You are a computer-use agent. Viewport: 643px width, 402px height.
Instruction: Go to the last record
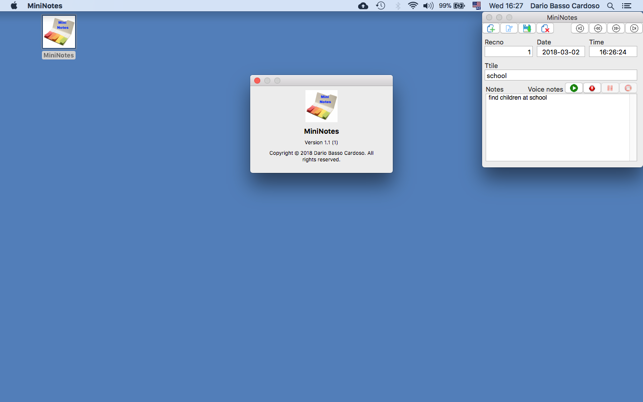pyautogui.click(x=634, y=28)
